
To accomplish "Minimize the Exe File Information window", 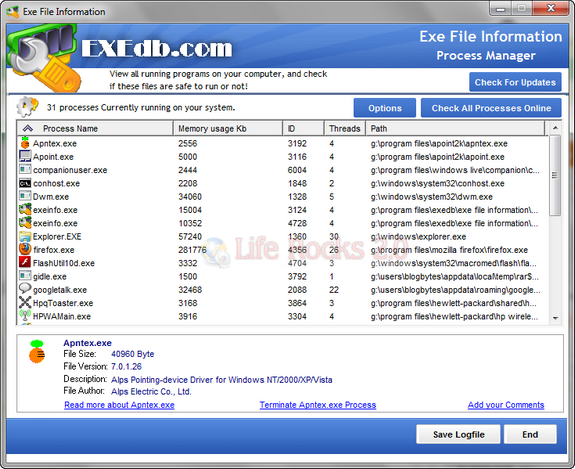I will 501,8.
